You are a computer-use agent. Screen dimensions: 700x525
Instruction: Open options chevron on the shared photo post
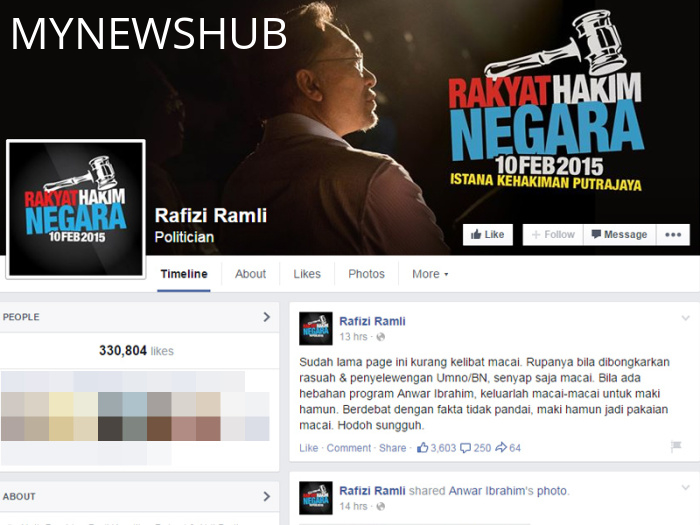click(685, 488)
